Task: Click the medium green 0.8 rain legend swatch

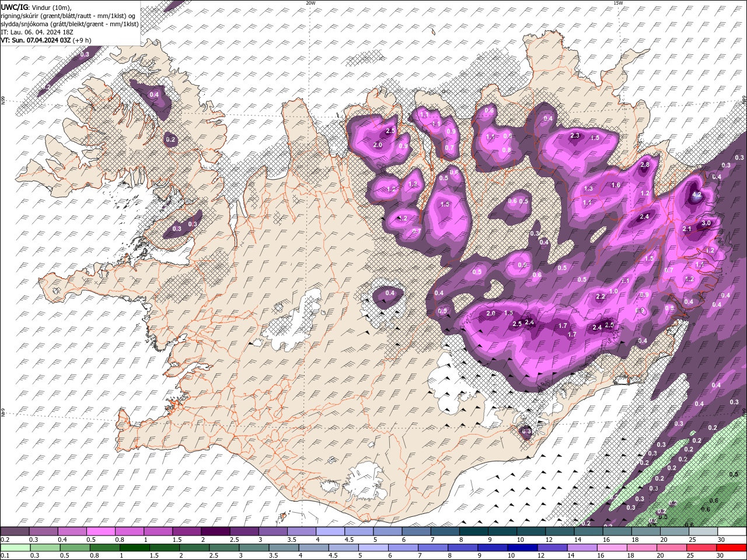Action: [x=104, y=547]
